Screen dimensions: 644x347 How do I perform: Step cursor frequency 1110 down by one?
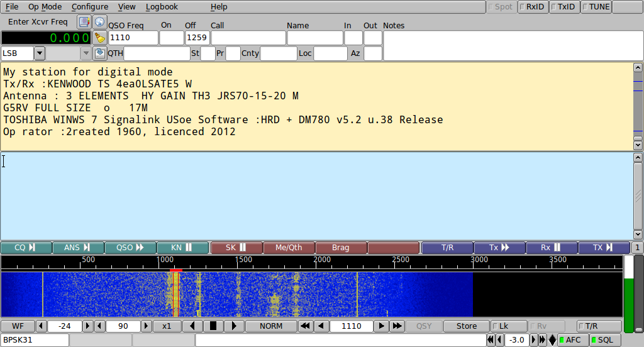click(321, 326)
